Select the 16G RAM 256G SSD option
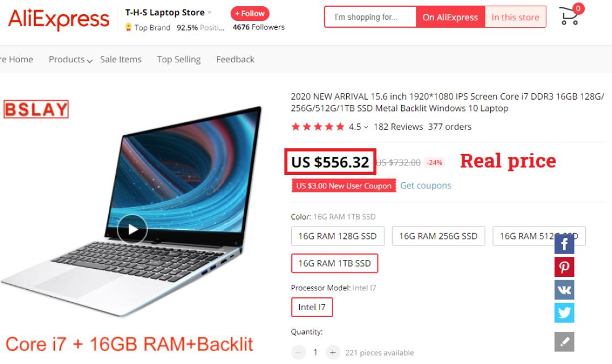 [x=438, y=236]
